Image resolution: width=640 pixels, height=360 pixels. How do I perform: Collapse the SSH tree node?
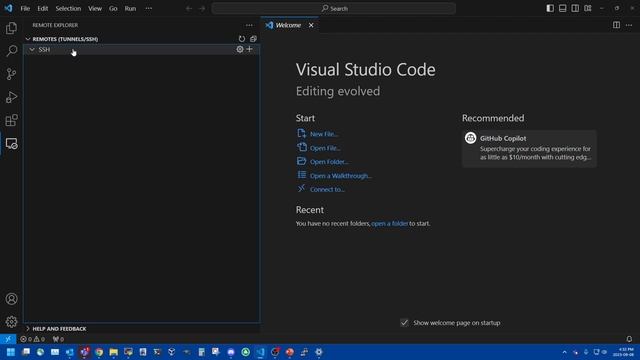pos(32,49)
